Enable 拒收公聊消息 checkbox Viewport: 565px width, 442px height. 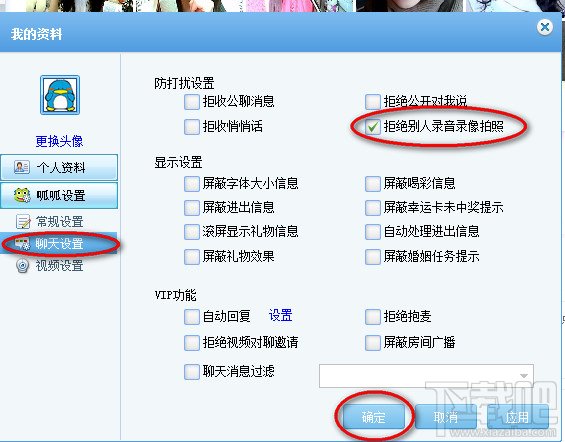click(192, 102)
